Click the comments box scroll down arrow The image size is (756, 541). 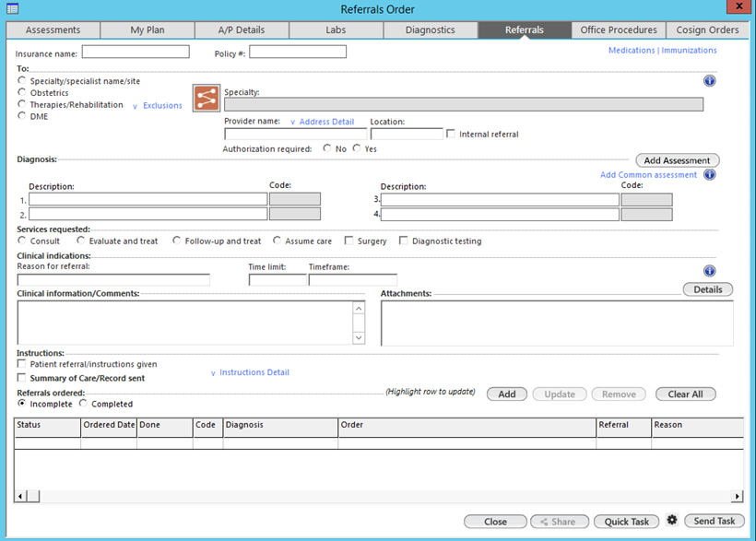(359, 338)
